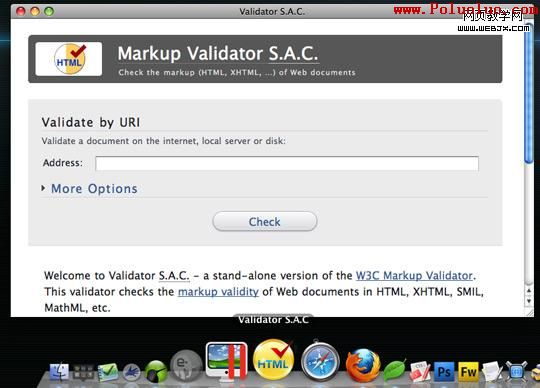Click S.A.C. abbreviation in welcome text

click(174, 275)
